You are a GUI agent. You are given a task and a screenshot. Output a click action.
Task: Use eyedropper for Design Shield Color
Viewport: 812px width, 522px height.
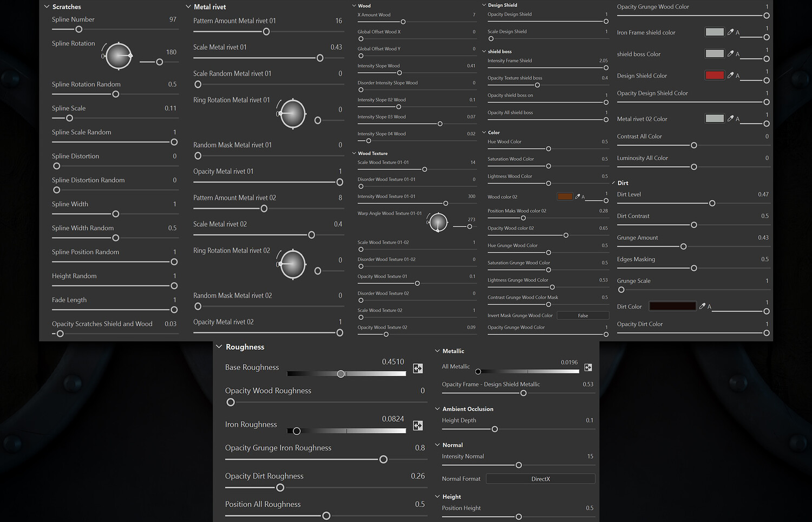point(730,75)
